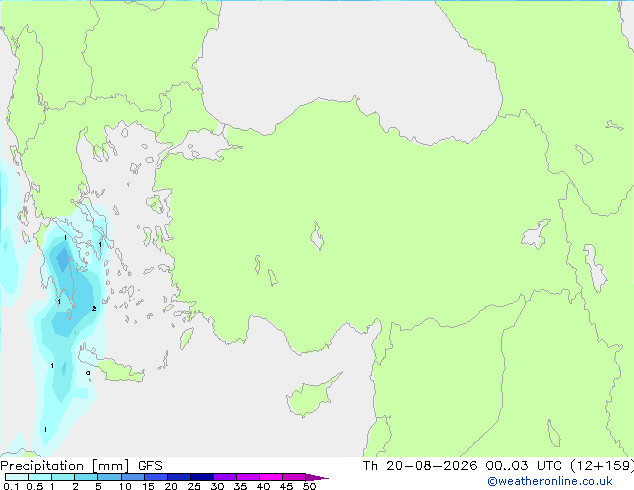Pick the legend swatch between 20 and 25
Image resolution: width=634 pixels, height=490 pixels.
click(179, 477)
